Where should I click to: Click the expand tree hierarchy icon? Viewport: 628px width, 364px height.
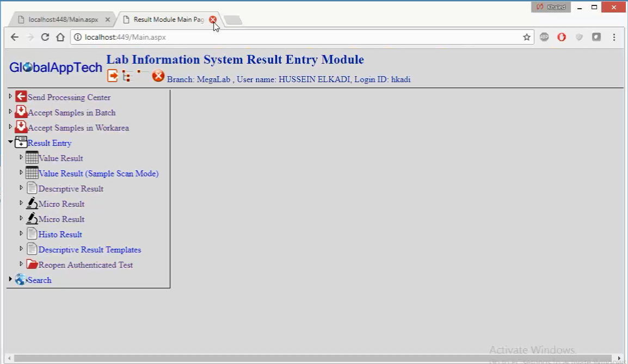click(x=127, y=76)
